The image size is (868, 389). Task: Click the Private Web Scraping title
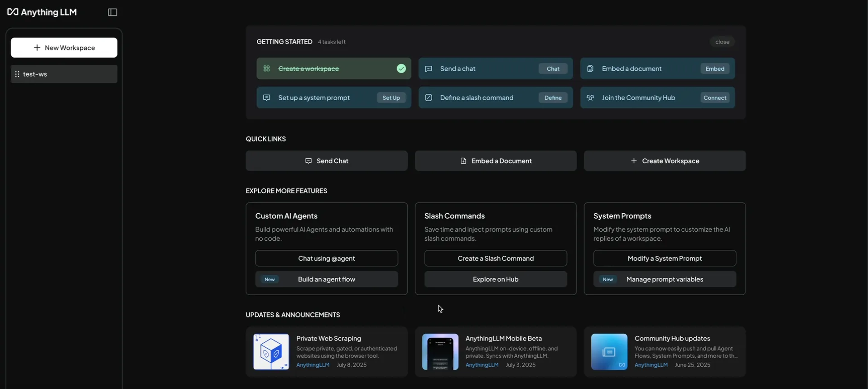click(x=328, y=339)
